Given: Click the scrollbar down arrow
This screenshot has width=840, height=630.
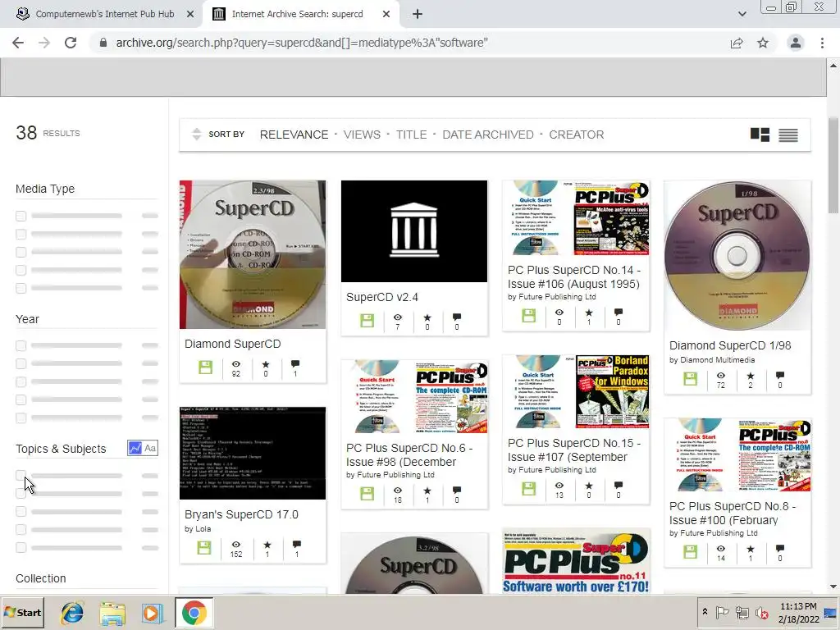Looking at the screenshot, I should point(833,587).
